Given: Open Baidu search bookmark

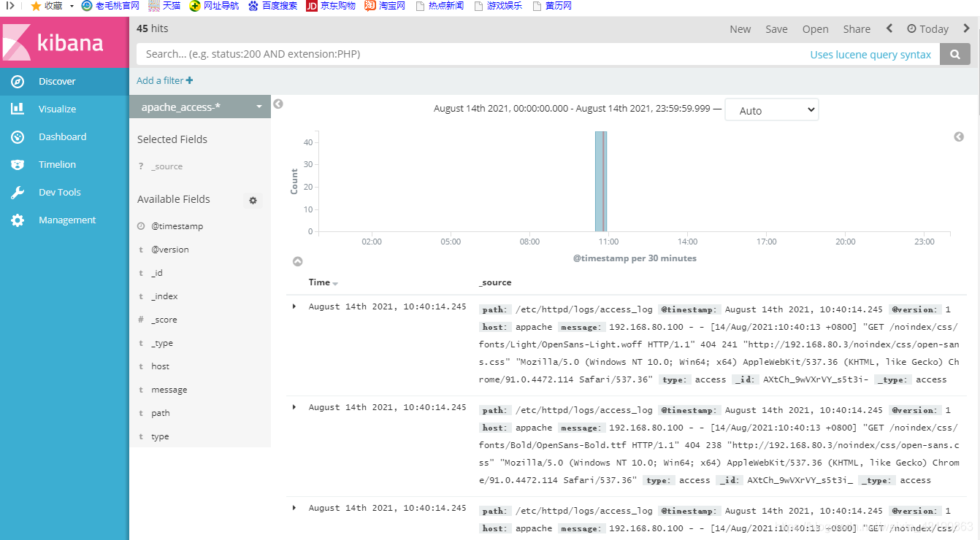Looking at the screenshot, I should tap(272, 6).
